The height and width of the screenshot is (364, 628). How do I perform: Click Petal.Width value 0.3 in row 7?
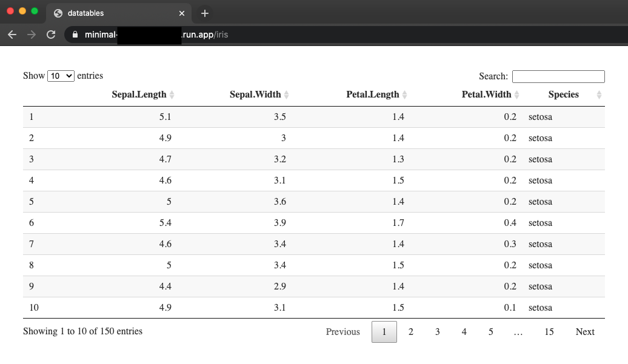[510, 244]
